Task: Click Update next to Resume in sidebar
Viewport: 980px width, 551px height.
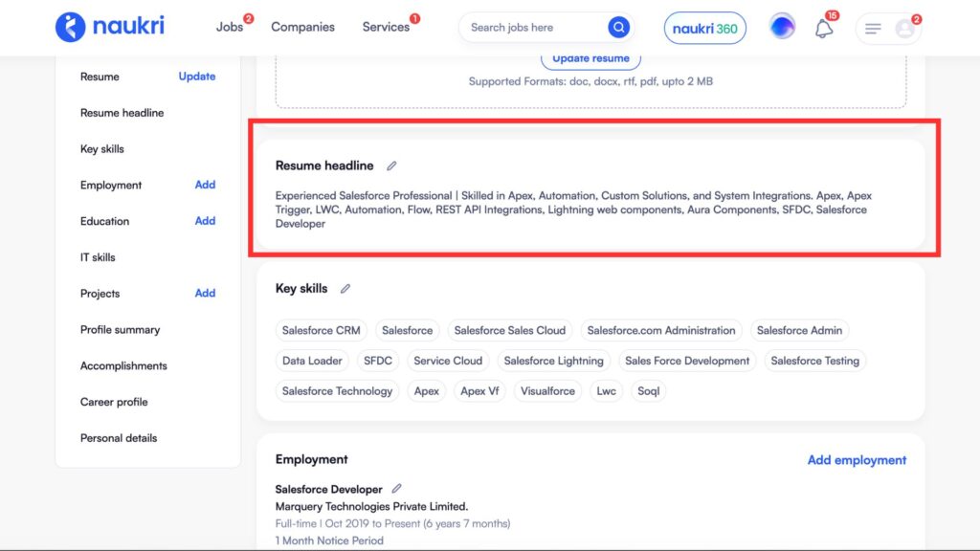Action: point(197,77)
